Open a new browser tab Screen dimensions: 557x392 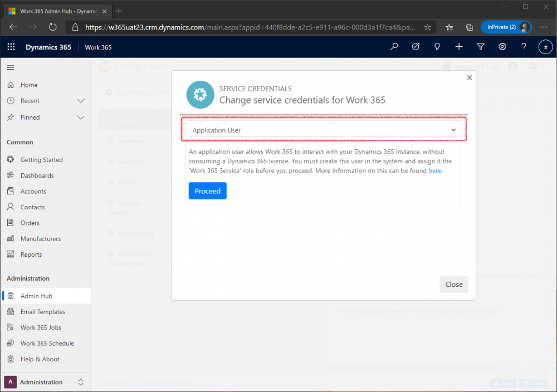tap(119, 11)
